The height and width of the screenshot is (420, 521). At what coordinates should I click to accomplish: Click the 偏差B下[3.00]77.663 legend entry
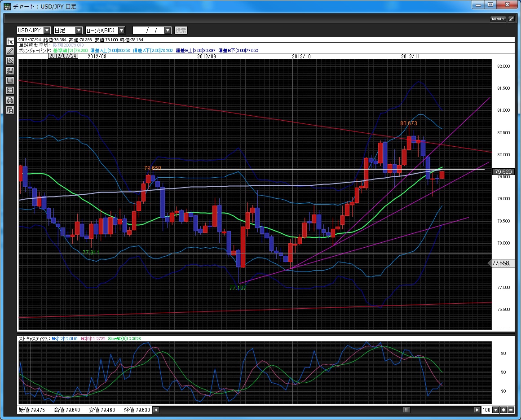point(238,50)
